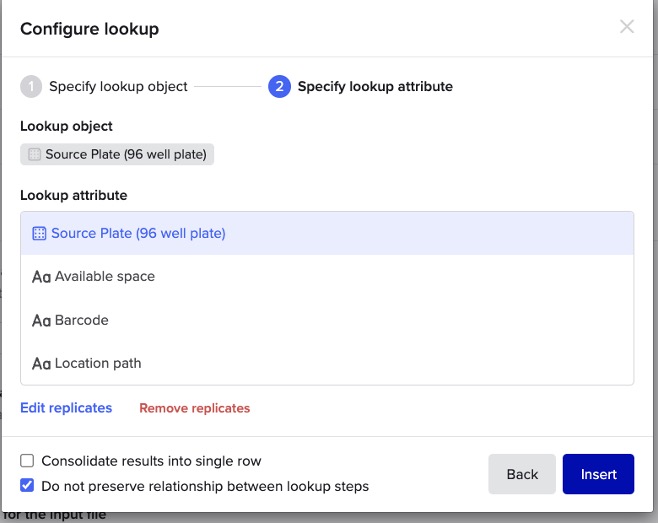658x524 pixels.
Task: Click the grid icon beside the highlighted Source Plate attribute
Action: [x=39, y=233]
